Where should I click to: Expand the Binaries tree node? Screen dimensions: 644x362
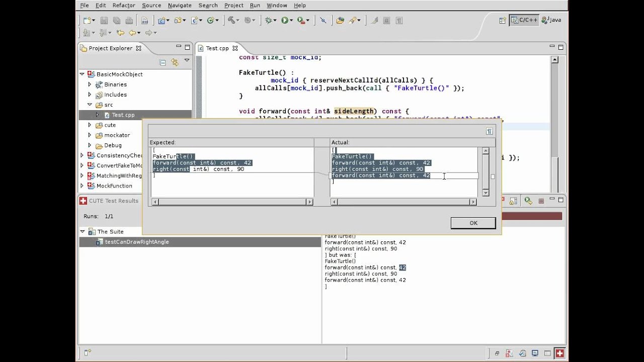tap(90, 84)
